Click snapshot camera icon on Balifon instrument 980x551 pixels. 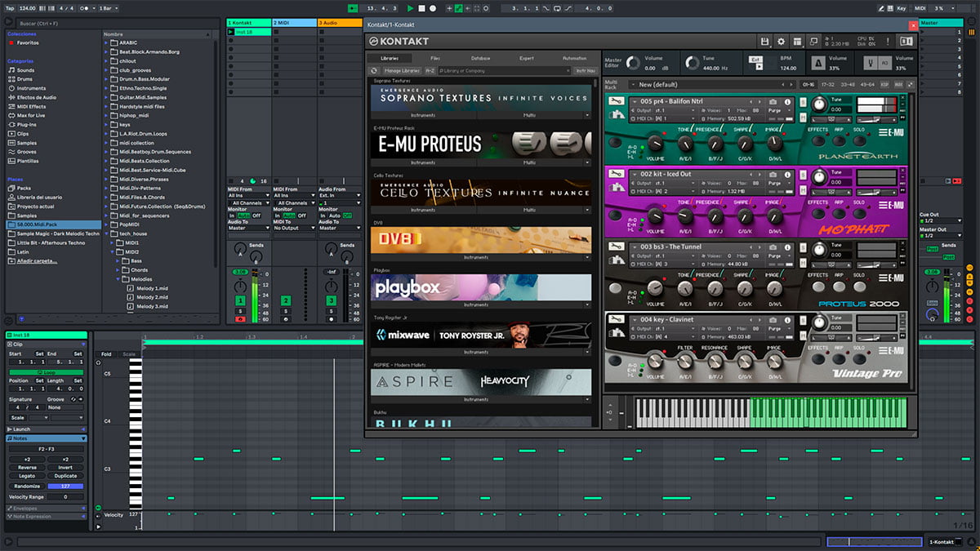tap(773, 102)
